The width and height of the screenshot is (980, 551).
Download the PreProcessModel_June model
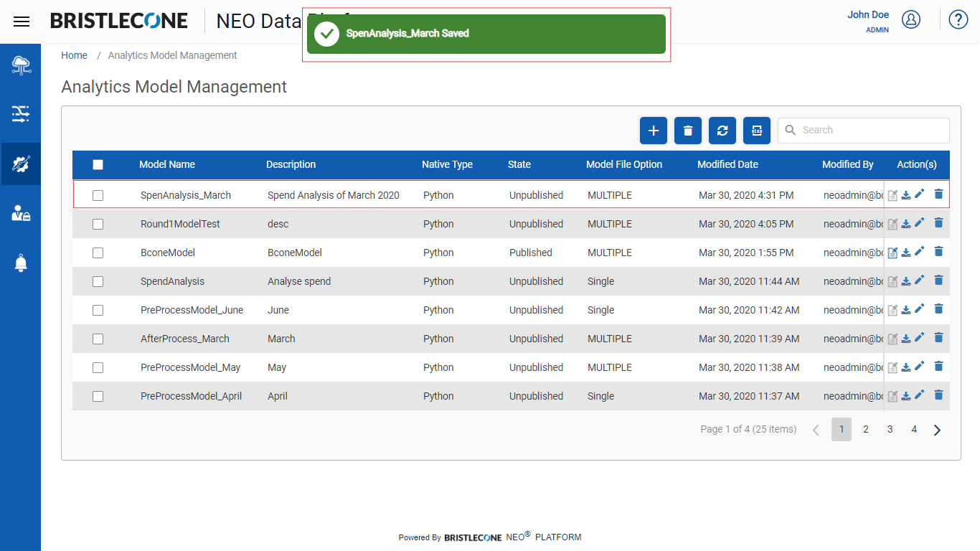pyautogui.click(x=906, y=310)
